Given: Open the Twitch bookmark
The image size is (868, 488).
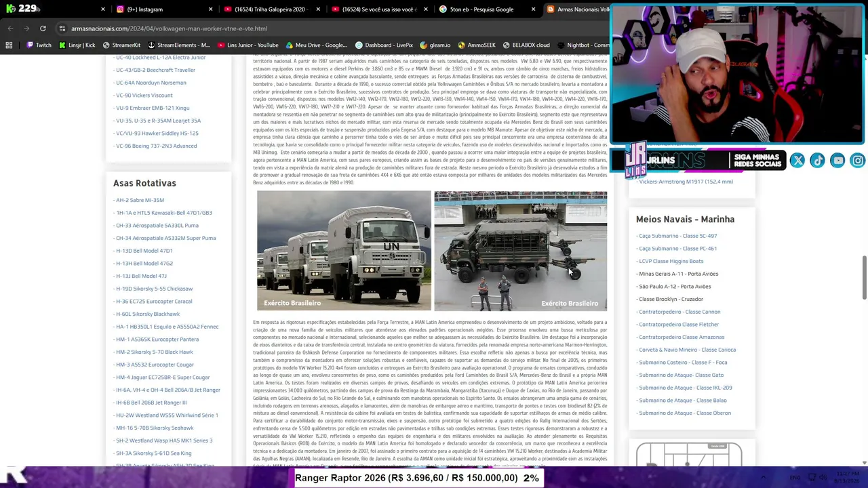Looking at the screenshot, I should (x=39, y=45).
